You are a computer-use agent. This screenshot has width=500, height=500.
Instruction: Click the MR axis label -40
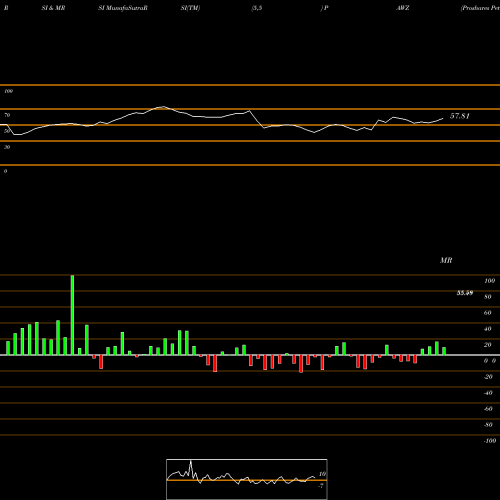coord(488,393)
